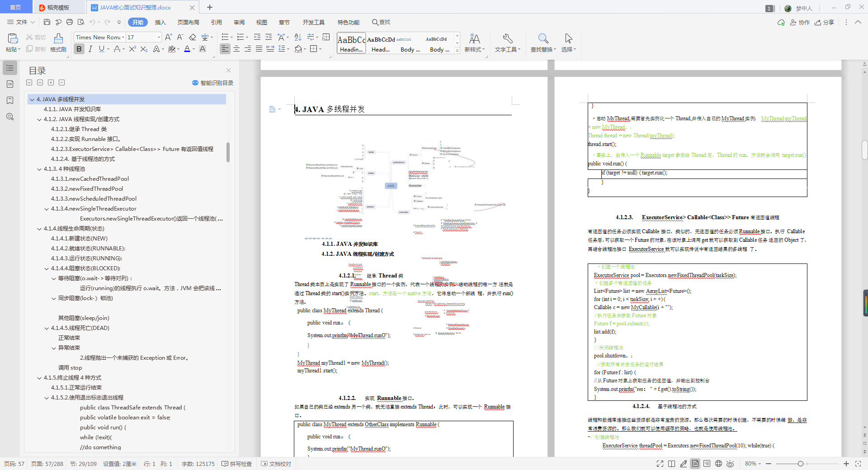Apply Subscript formatting
868x470 pixels.
tap(144, 49)
